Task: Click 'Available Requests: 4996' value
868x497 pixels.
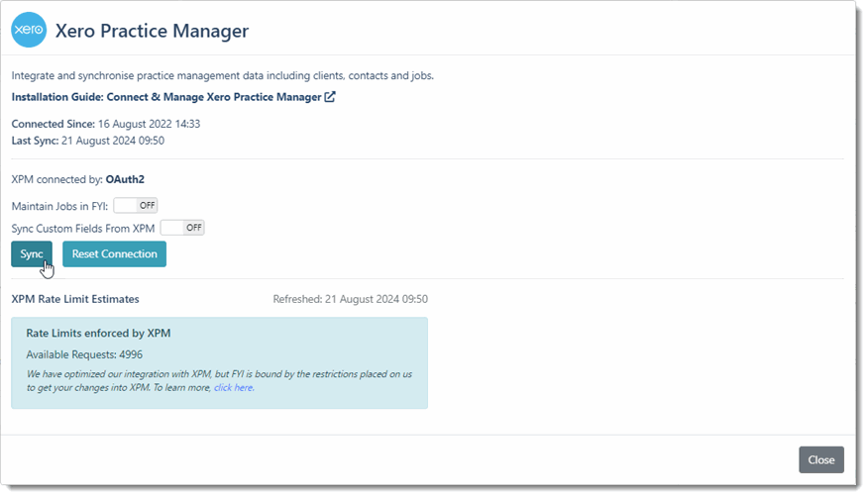Action: (x=84, y=354)
